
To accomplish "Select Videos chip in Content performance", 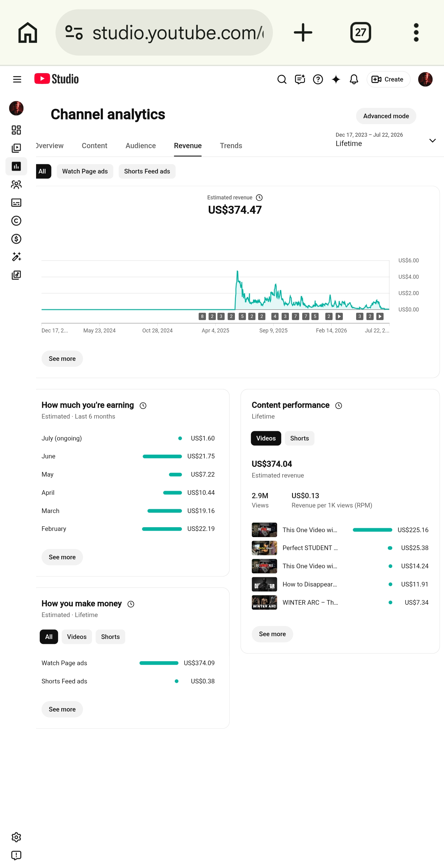I will [x=266, y=438].
